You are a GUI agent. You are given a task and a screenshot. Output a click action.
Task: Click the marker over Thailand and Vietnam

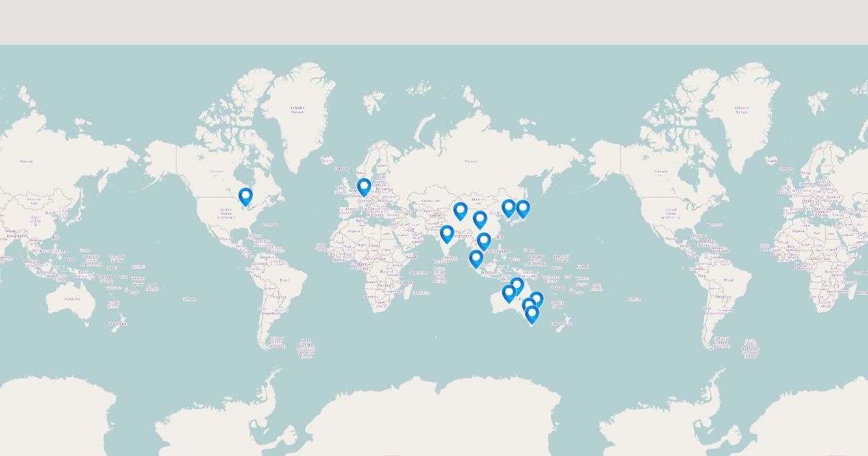click(484, 241)
